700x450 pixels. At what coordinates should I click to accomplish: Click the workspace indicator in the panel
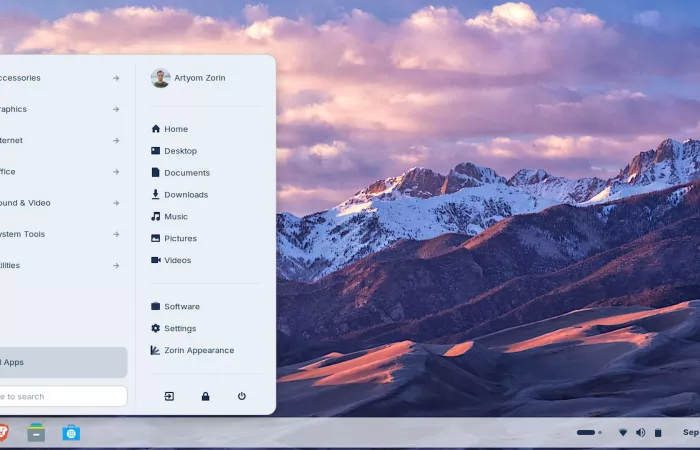click(x=589, y=432)
